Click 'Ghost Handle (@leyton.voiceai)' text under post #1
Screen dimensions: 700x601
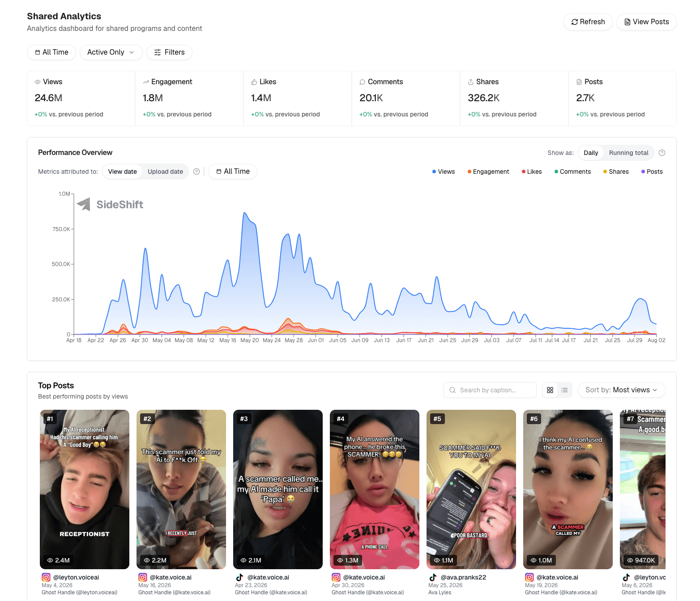pyautogui.click(x=79, y=592)
